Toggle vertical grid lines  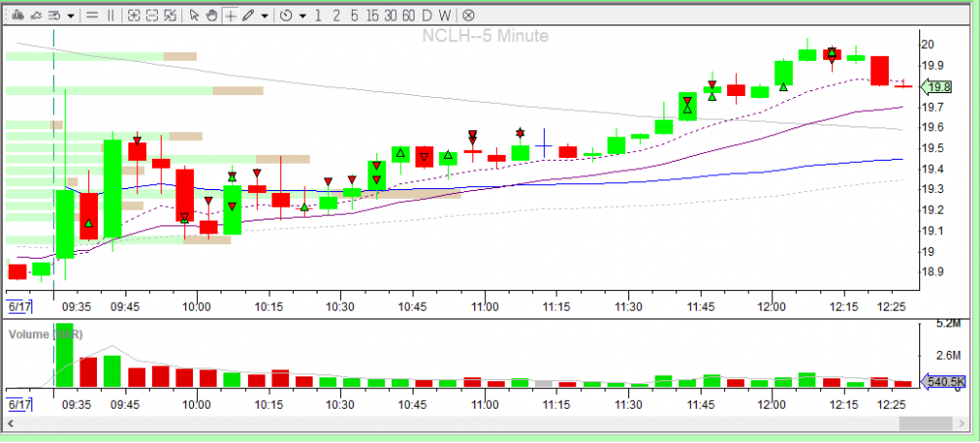tap(110, 16)
